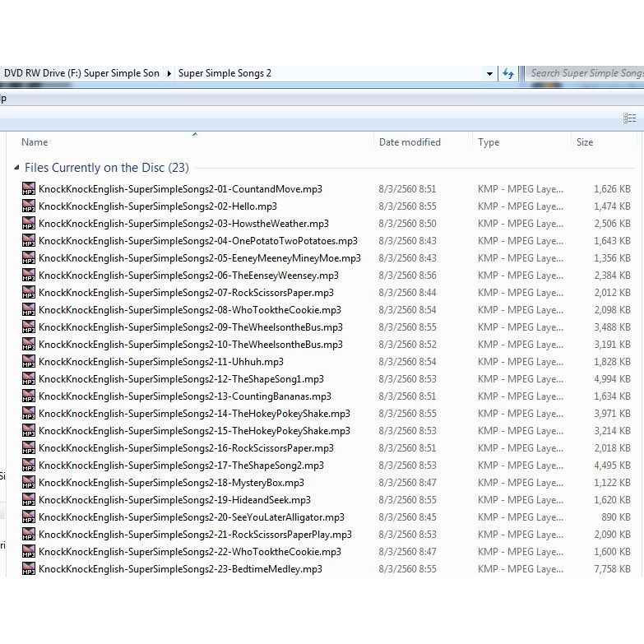Sort the list by Type column
This screenshot has height=644, width=644.
[489, 142]
